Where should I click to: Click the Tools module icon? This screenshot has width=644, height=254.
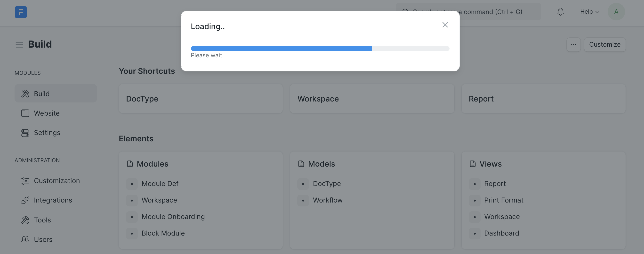click(25, 220)
